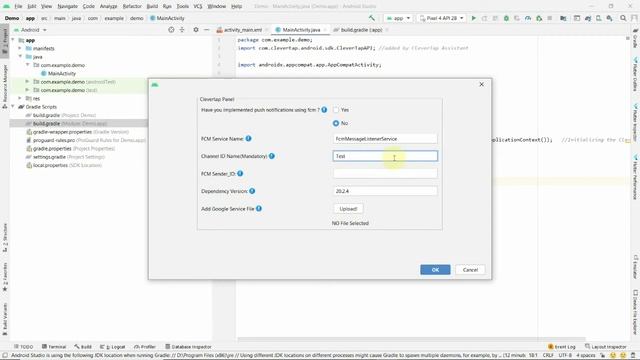The image size is (640, 360).
Task: Open the Database Inspector tool window
Action: [x=188, y=347]
